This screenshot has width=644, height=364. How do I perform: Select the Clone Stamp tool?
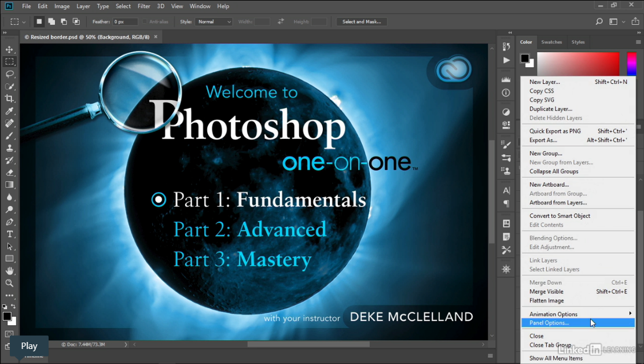tap(9, 148)
